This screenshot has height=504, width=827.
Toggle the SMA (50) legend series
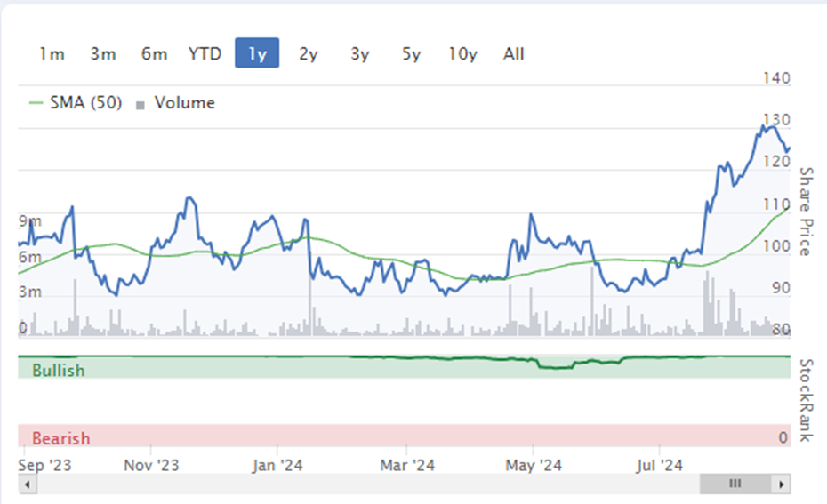point(86,102)
